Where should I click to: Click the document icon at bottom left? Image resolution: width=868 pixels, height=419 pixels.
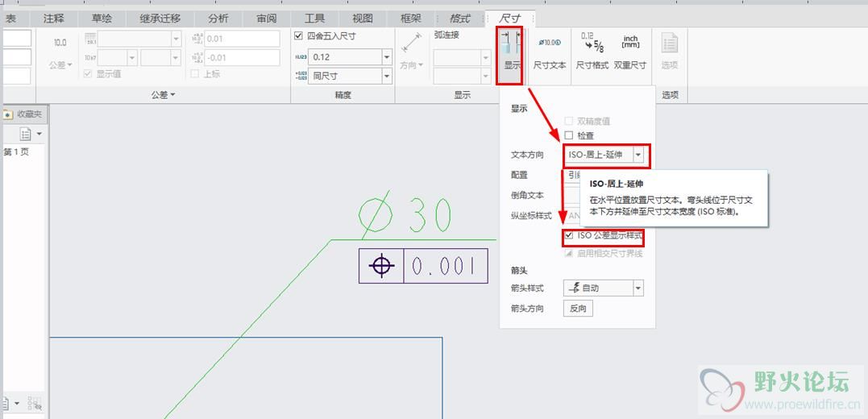pos(6,404)
